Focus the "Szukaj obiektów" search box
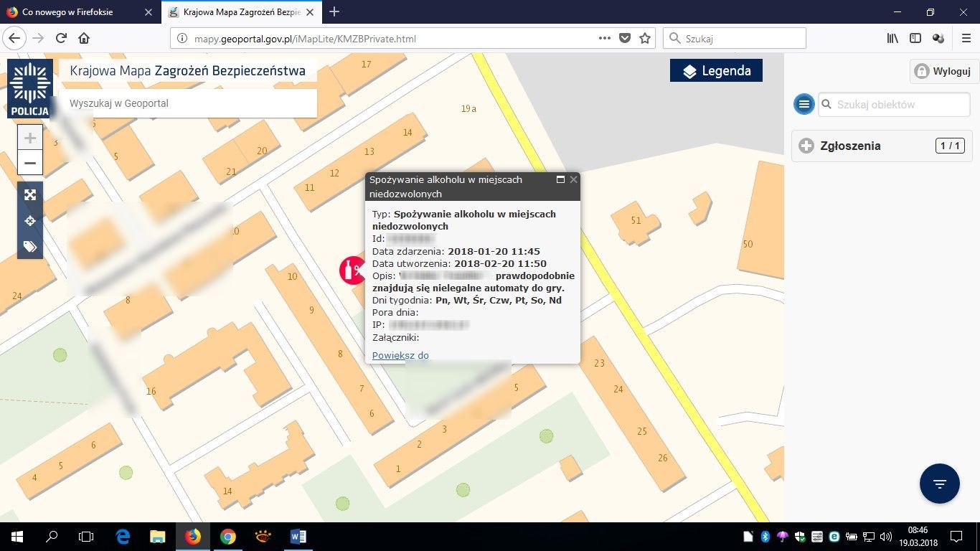 click(x=894, y=104)
